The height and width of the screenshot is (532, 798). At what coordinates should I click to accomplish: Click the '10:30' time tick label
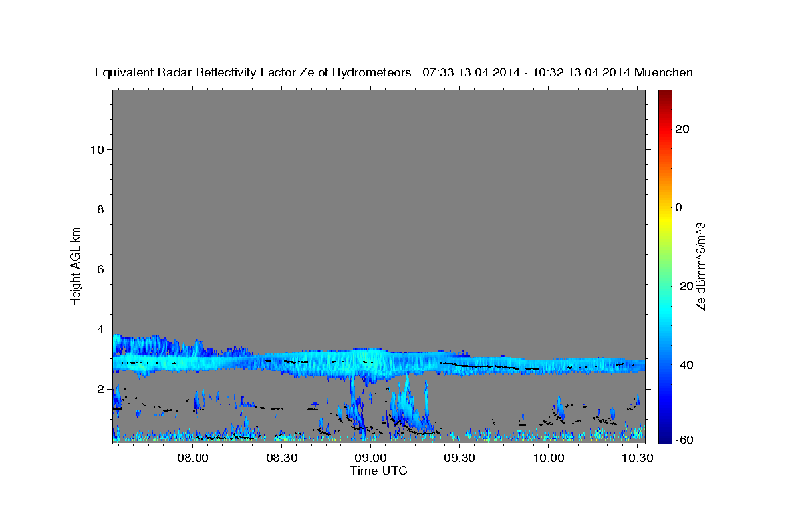coord(636,458)
